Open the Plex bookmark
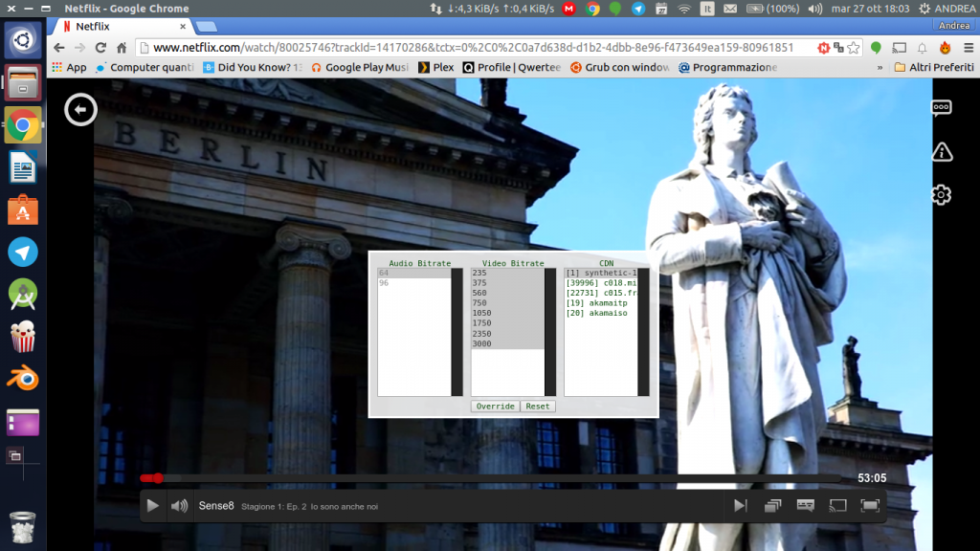The width and height of the screenshot is (980, 551). (x=436, y=67)
